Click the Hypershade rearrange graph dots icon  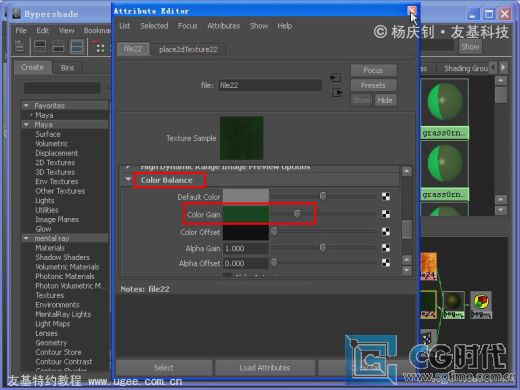coord(100,48)
